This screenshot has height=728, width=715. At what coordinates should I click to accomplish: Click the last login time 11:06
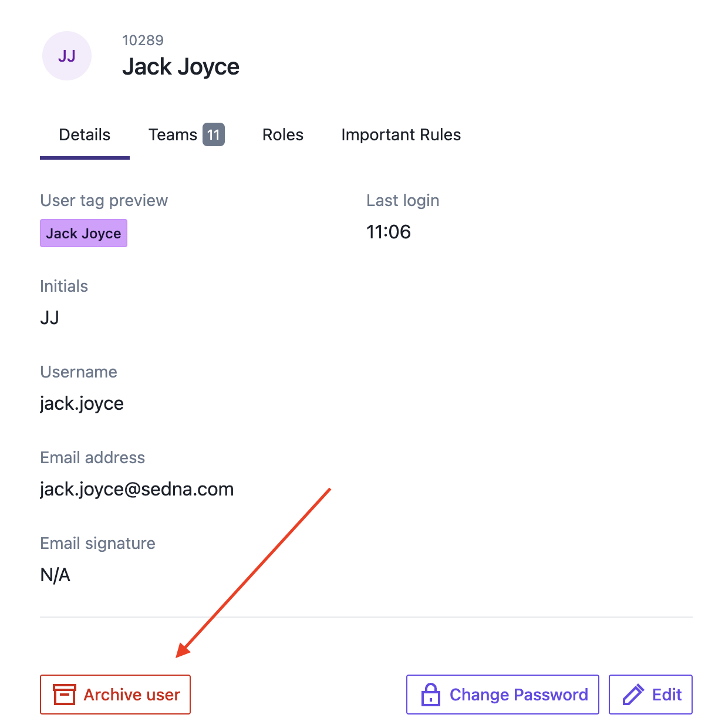coord(389,232)
